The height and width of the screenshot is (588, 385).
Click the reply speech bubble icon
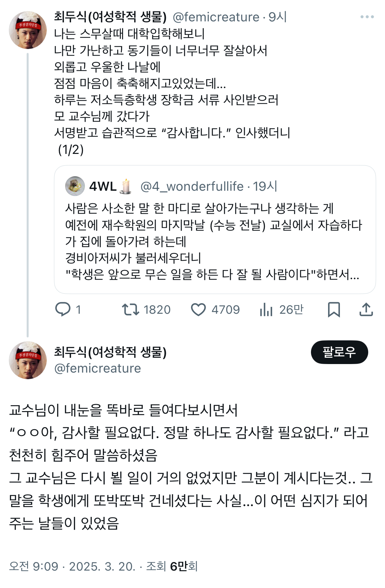click(63, 309)
